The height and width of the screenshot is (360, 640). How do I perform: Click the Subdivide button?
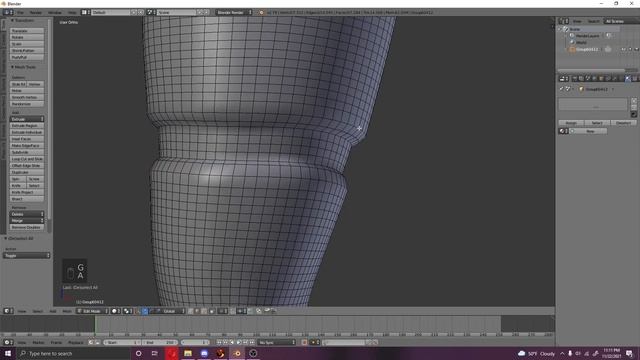coord(27,152)
